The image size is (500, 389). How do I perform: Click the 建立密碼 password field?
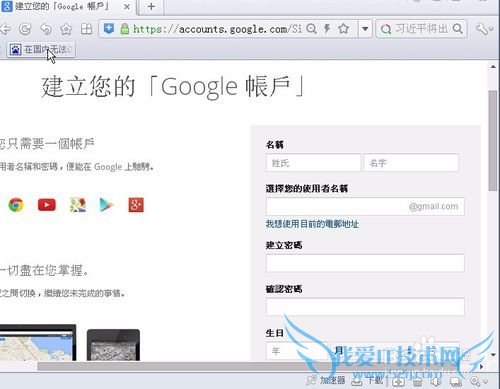(365, 263)
